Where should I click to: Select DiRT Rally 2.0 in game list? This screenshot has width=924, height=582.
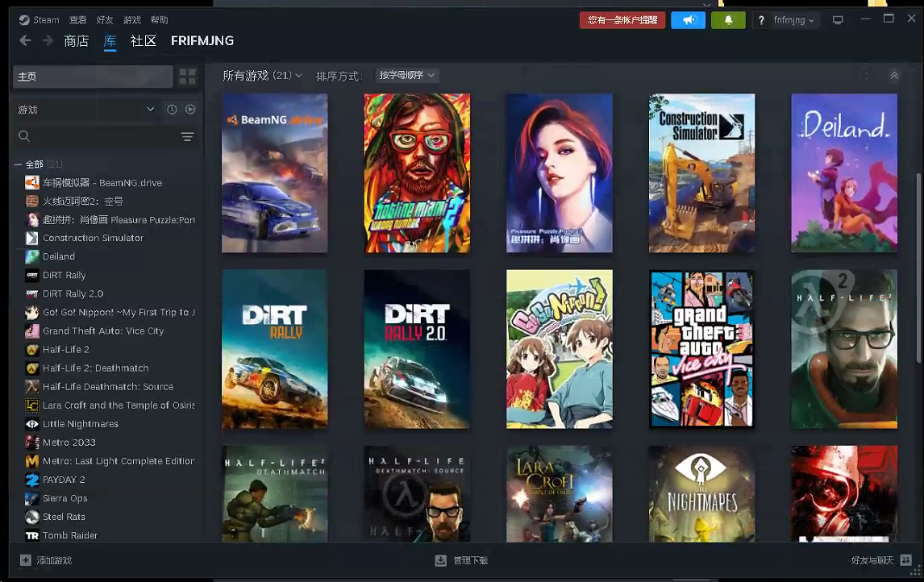(73, 294)
